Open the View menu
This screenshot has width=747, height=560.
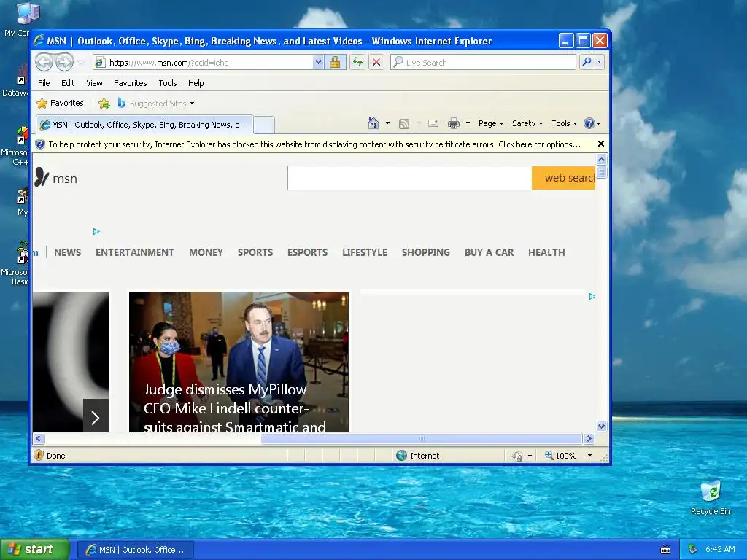tap(94, 83)
